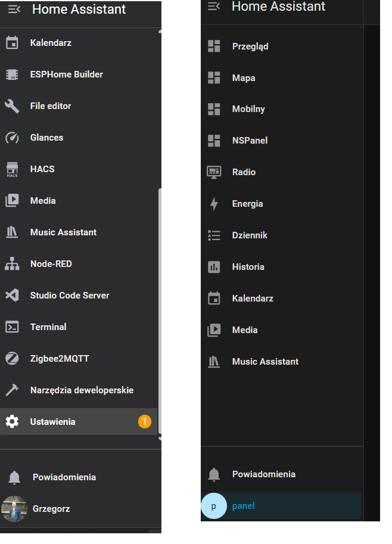The height and width of the screenshot is (544, 392).
Task: Click the Studio Code Server icon
Action: [x=12, y=296]
